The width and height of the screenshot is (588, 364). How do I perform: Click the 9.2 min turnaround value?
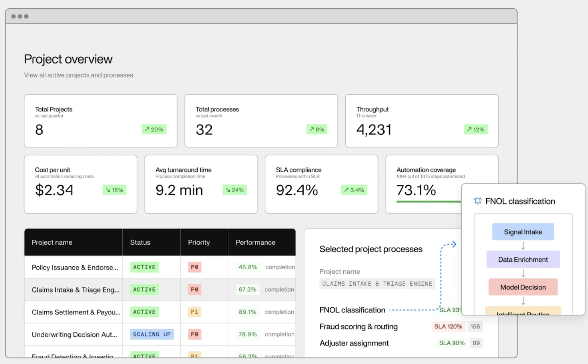[x=179, y=190]
